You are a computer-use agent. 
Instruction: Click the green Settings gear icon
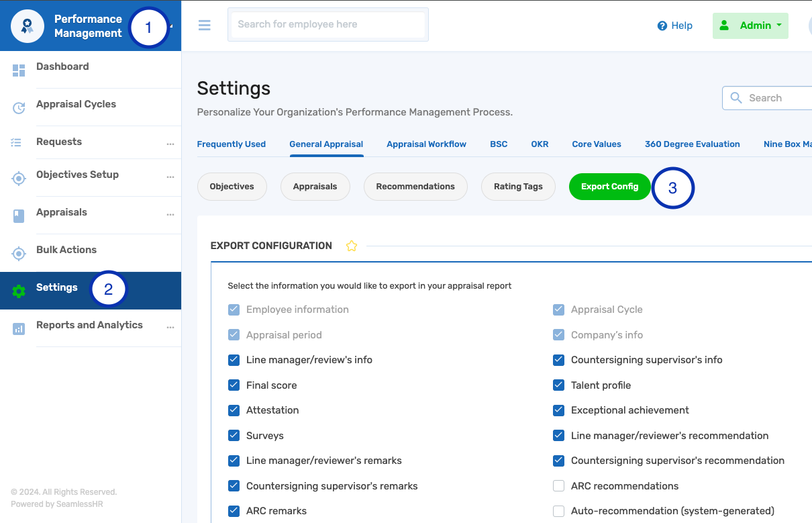point(19,291)
